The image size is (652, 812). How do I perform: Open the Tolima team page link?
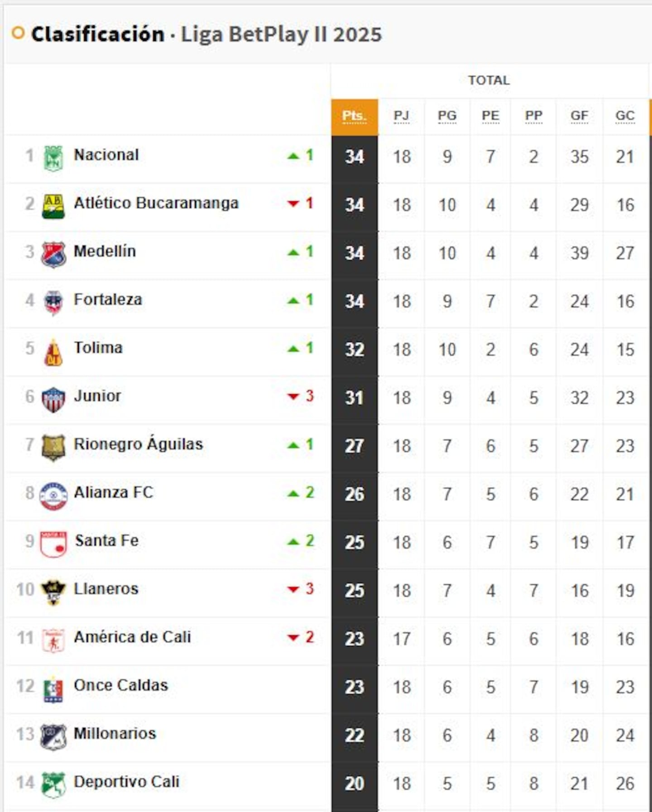coord(97,348)
